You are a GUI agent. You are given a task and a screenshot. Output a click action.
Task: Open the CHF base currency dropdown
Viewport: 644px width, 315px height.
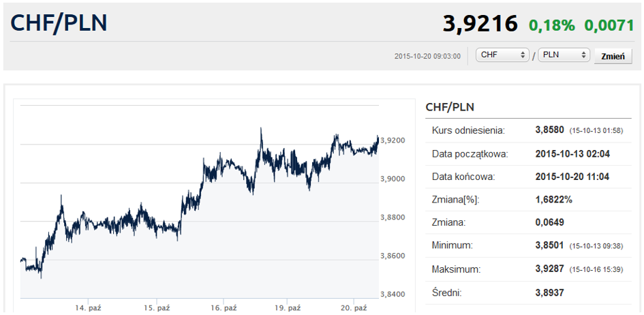coord(503,55)
